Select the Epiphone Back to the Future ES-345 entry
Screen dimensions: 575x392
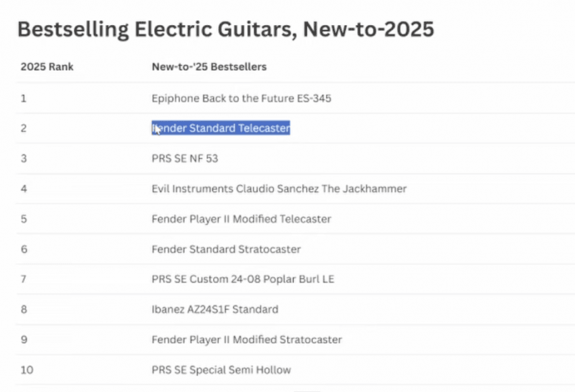click(241, 98)
